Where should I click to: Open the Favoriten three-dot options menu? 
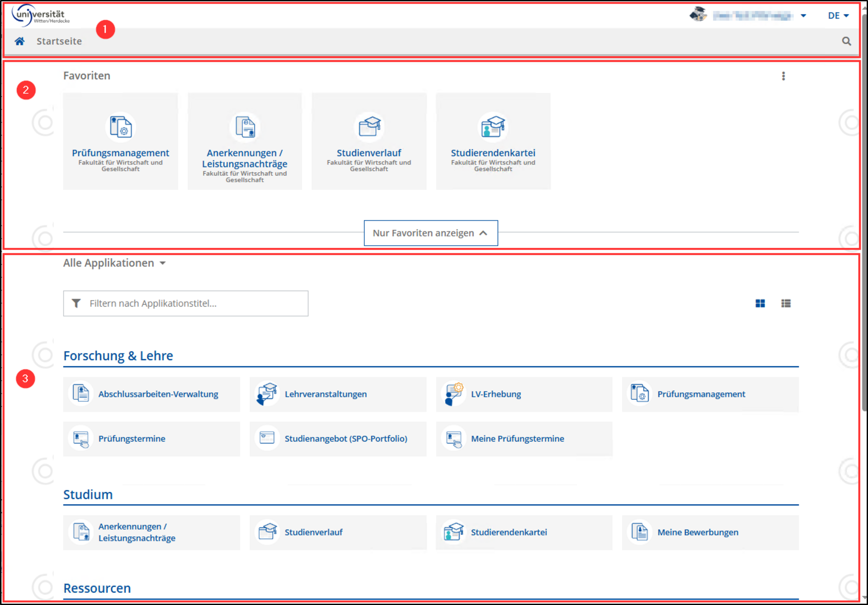pos(783,76)
